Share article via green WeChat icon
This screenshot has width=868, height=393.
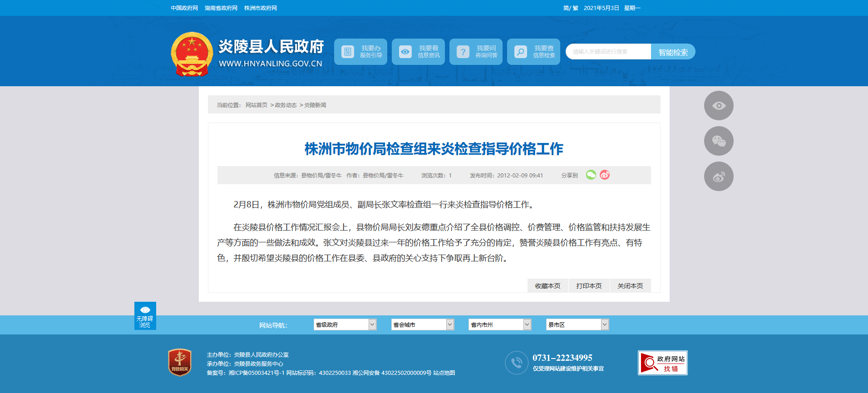pyautogui.click(x=591, y=175)
